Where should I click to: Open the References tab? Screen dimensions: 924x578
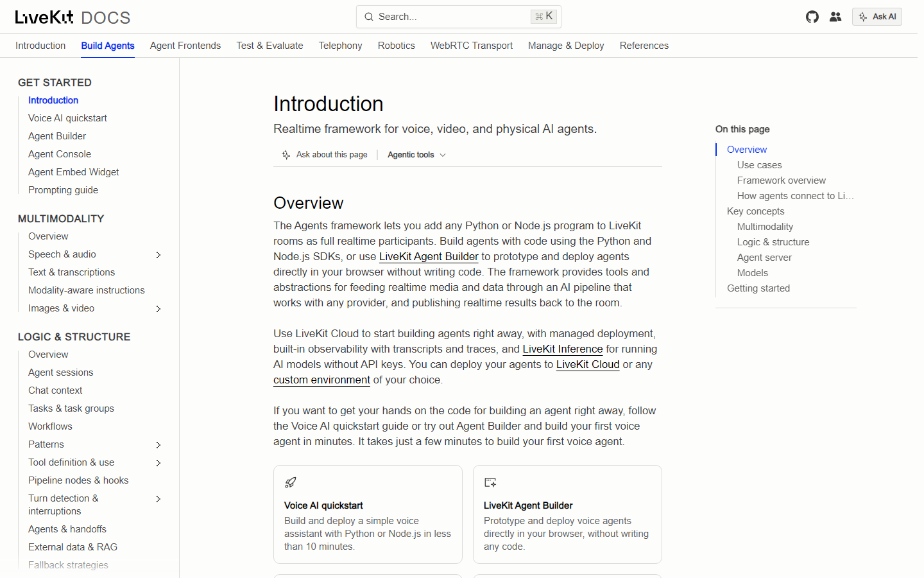644,46
